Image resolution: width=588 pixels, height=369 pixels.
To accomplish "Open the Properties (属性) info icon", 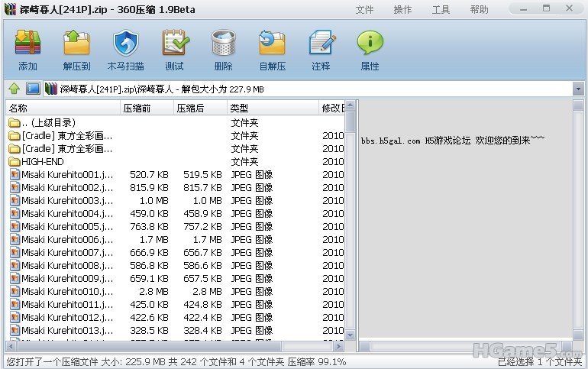I will (x=370, y=43).
